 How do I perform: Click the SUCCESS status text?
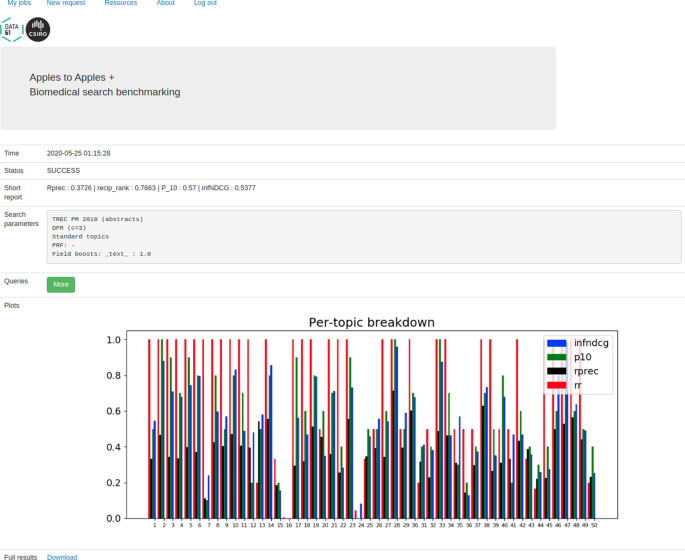coord(63,171)
